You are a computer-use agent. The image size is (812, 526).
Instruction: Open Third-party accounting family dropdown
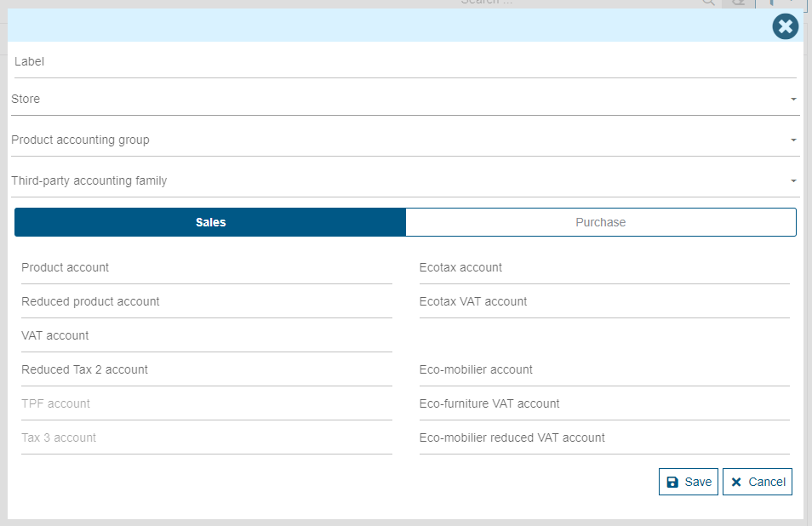[x=404, y=181]
